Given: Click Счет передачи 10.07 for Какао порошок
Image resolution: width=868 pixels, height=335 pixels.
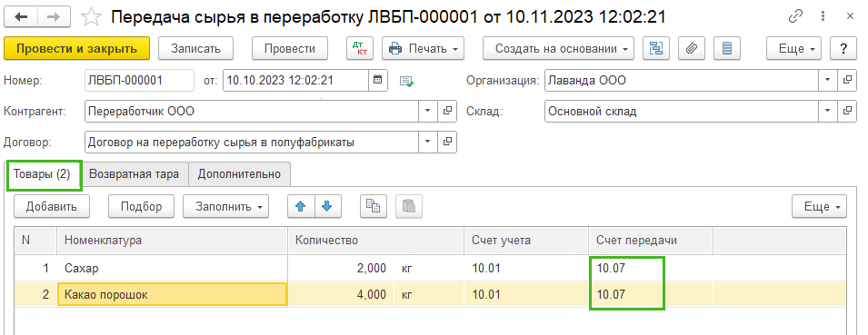Looking at the screenshot, I should pyautogui.click(x=651, y=295).
